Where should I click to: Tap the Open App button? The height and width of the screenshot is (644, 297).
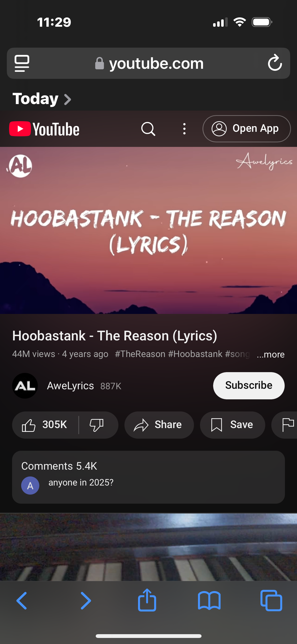pos(247,129)
